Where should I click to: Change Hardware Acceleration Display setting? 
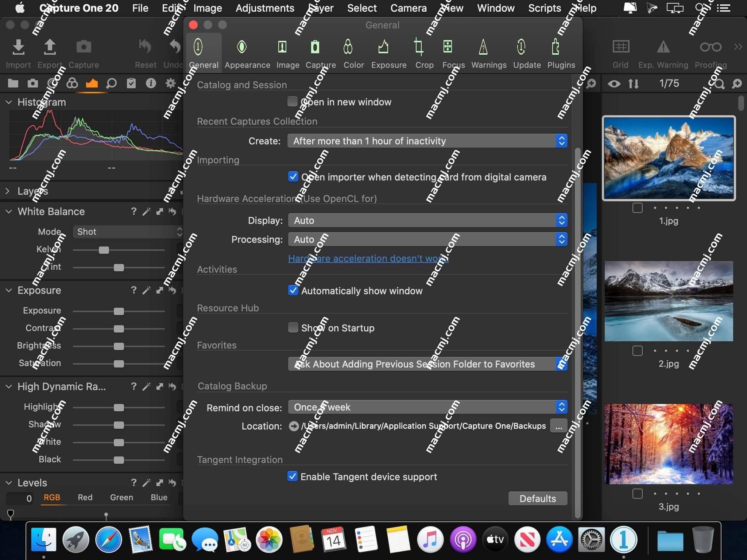tap(427, 220)
